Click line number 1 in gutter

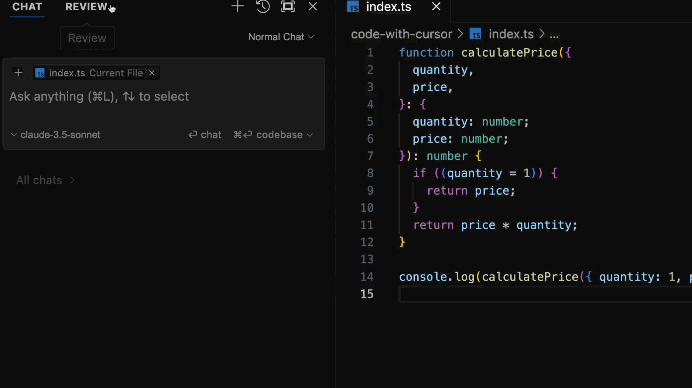click(x=370, y=53)
